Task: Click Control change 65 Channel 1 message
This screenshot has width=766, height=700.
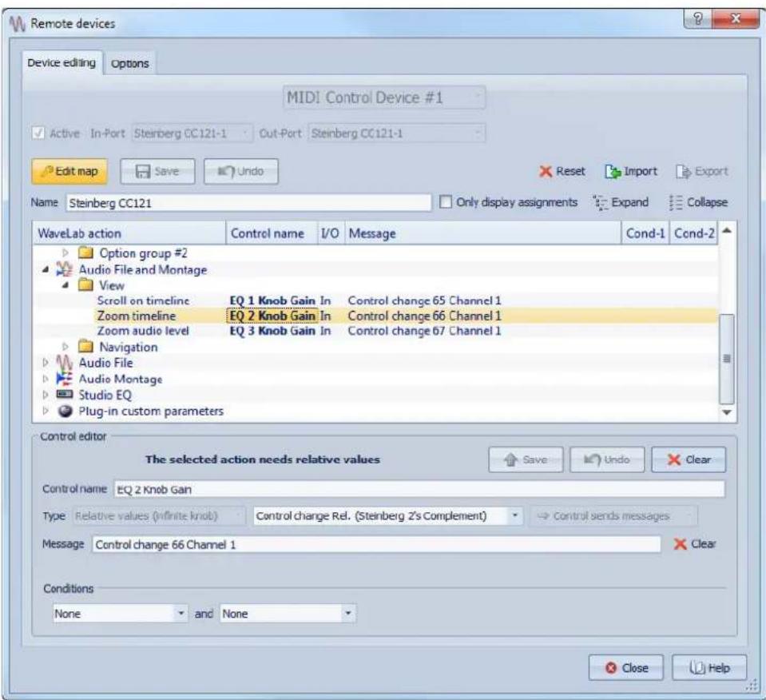Action: 424,300
